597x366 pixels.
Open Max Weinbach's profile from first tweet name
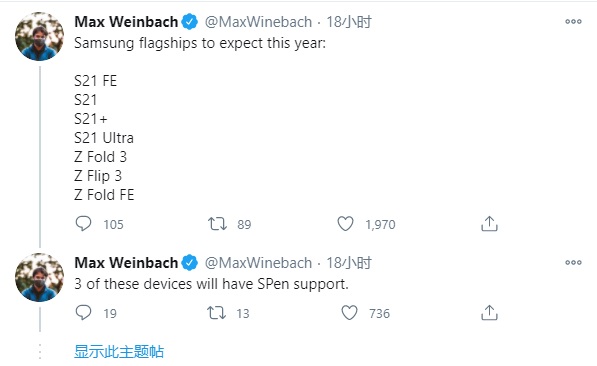(x=126, y=22)
